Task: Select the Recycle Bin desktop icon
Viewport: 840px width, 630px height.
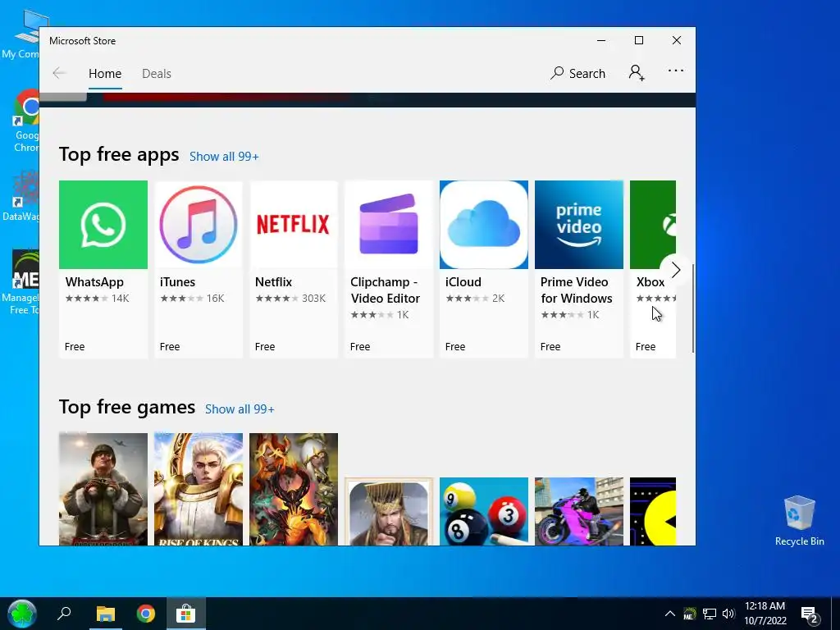Action: (x=799, y=520)
